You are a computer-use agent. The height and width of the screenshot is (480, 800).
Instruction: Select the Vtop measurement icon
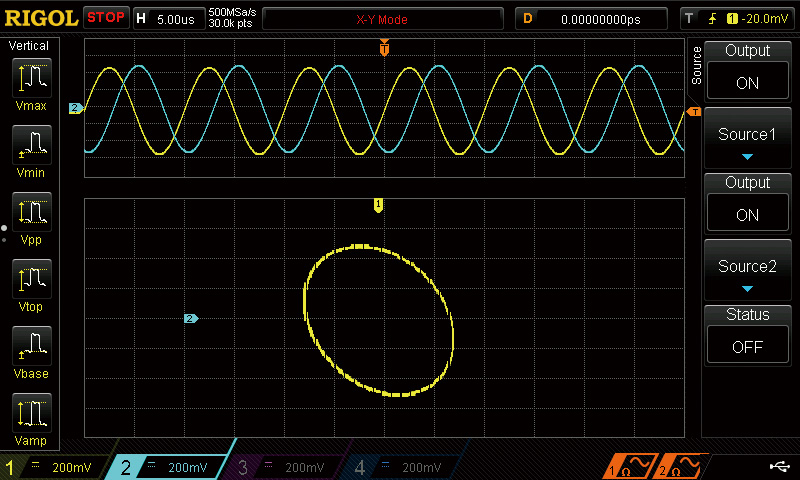(32, 279)
